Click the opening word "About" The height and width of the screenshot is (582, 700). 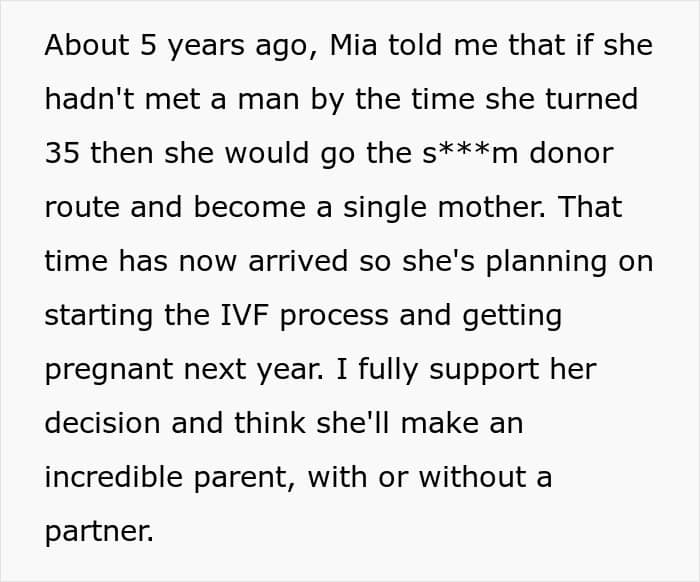87,45
